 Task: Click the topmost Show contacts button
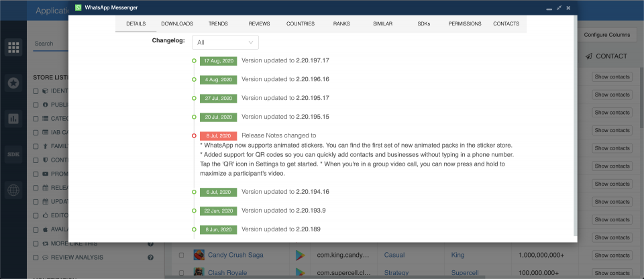612,77
